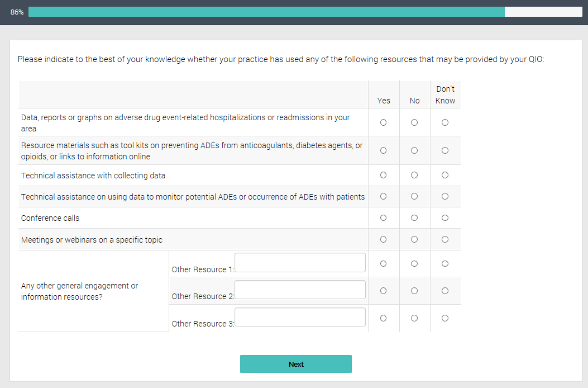Click the Other Resource 1 text field

point(300,263)
